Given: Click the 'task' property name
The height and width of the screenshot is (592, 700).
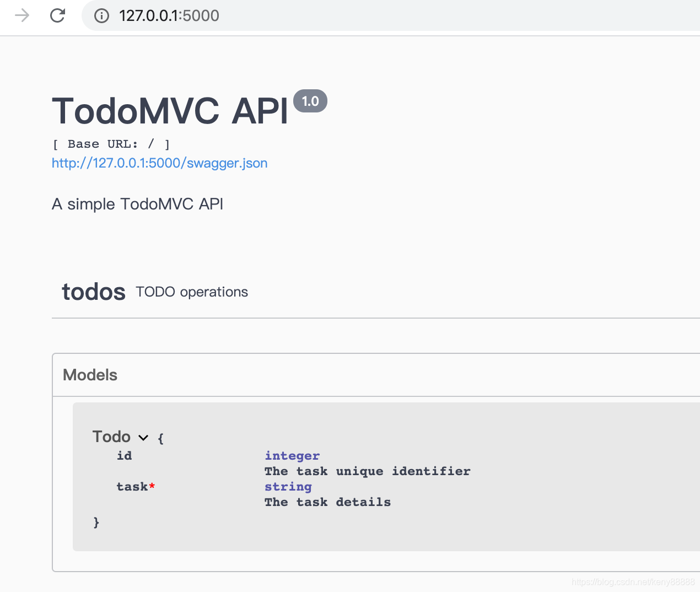Looking at the screenshot, I should click(x=132, y=487).
